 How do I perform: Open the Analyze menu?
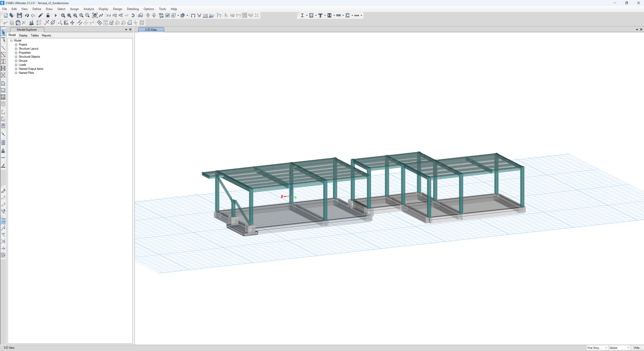(x=89, y=9)
